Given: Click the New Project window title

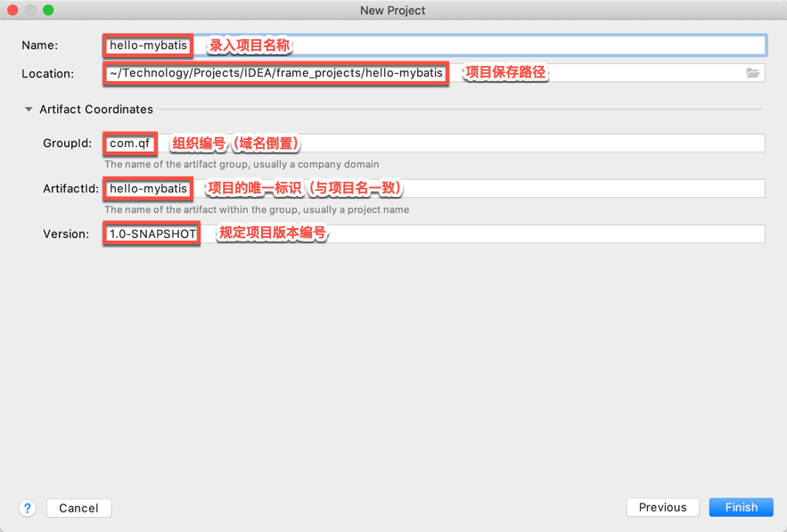Looking at the screenshot, I should tap(392, 10).
